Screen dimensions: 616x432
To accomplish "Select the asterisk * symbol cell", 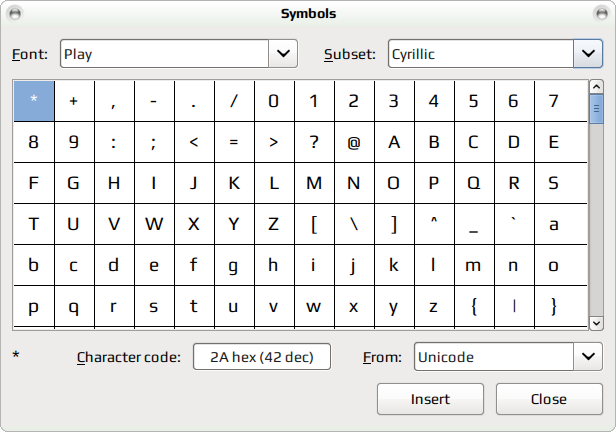I will [x=34, y=101].
